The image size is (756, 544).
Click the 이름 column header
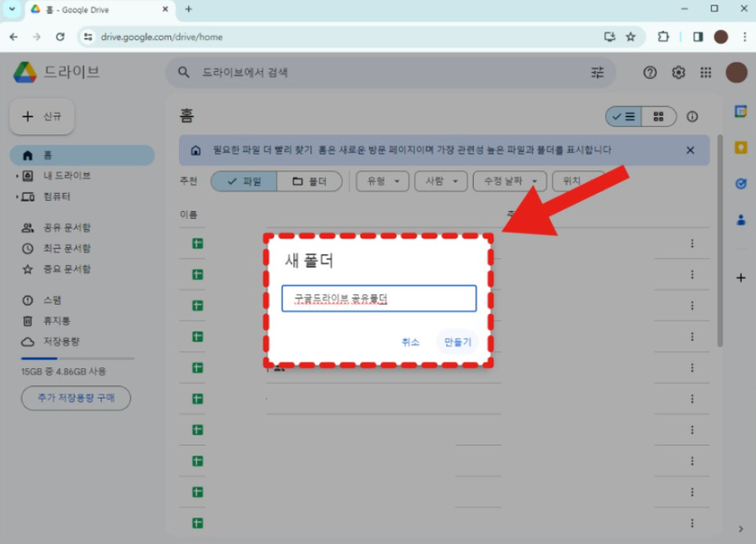pyautogui.click(x=188, y=215)
